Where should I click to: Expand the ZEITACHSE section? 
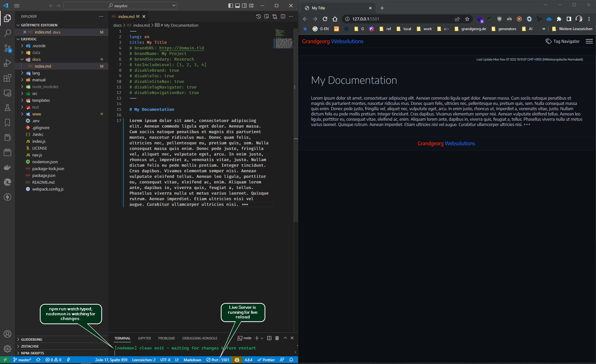pyautogui.click(x=62, y=346)
